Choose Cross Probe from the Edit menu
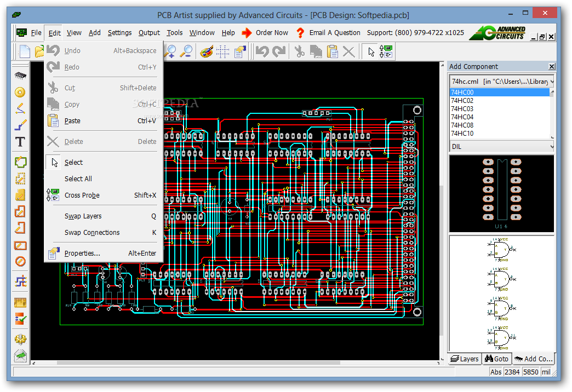Screen dimensions: 572x392 [x=104, y=195]
